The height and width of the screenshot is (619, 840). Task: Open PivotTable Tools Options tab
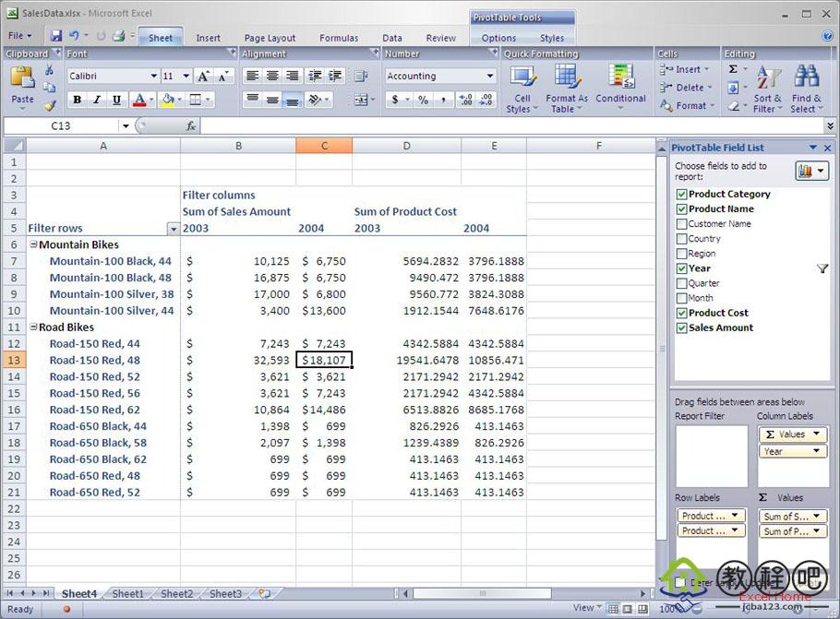point(498,38)
